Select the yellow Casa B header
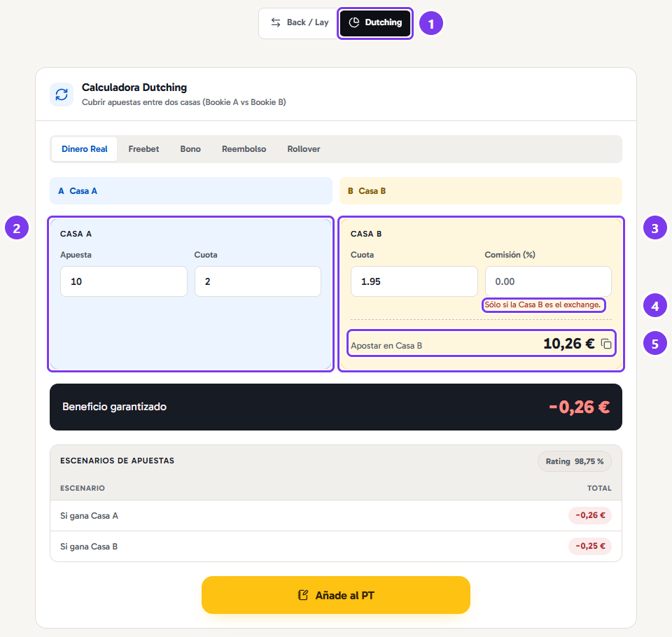This screenshot has height=637, width=672. [x=480, y=191]
